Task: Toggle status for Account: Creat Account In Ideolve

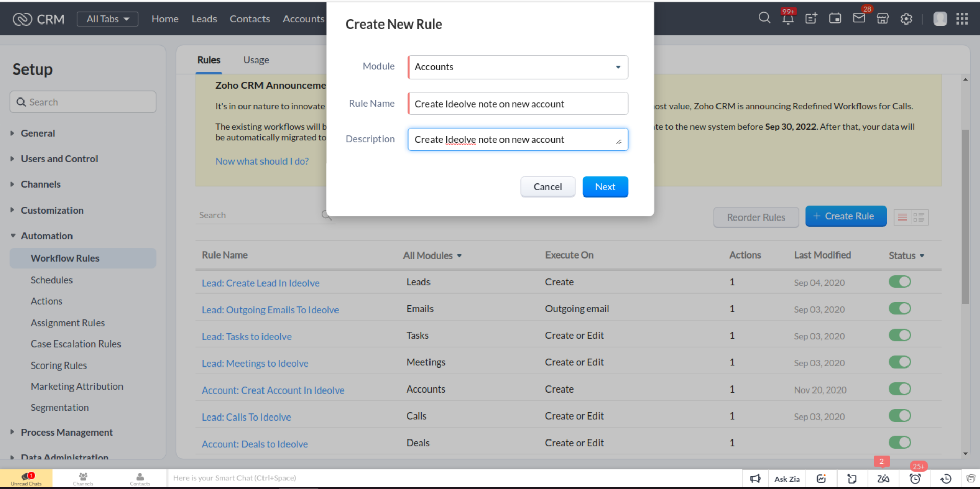Action: tap(899, 389)
